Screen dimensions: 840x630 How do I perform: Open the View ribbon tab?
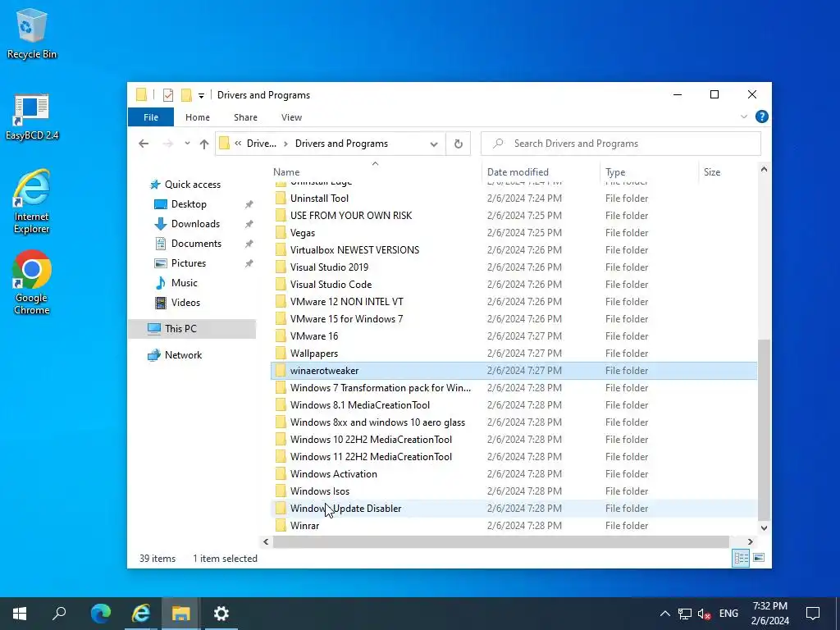pyautogui.click(x=291, y=116)
